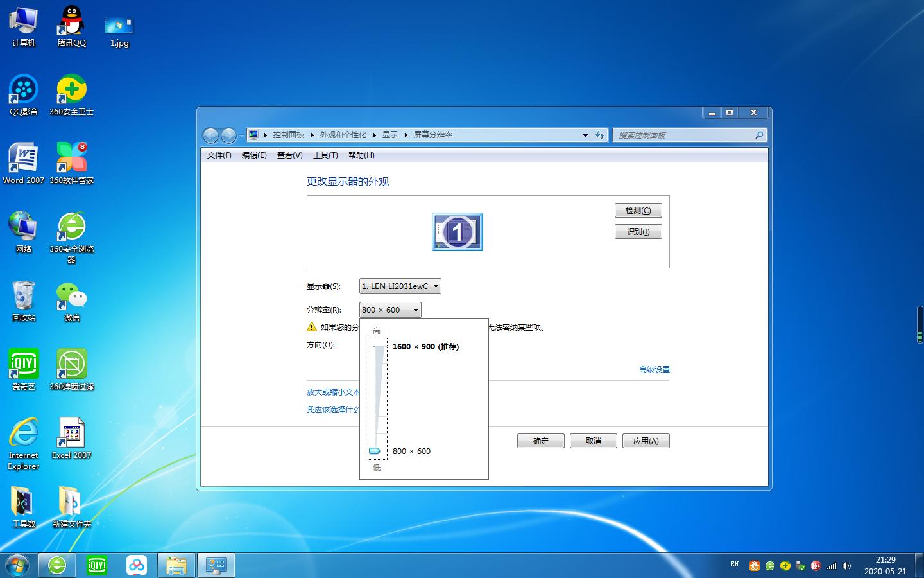Open iQIYI (爱奇艺) from the taskbar
This screenshot has height=578, width=924.
[97, 565]
